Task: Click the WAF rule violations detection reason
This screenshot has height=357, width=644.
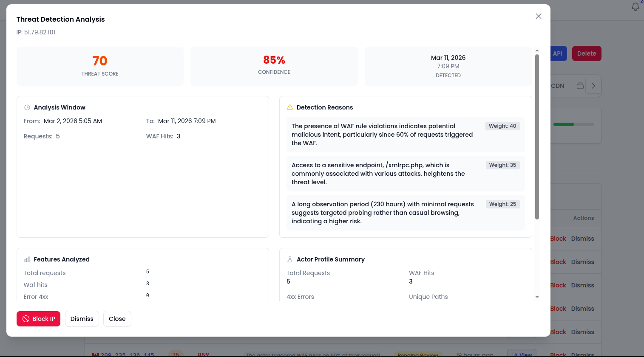Action: [x=382, y=135]
